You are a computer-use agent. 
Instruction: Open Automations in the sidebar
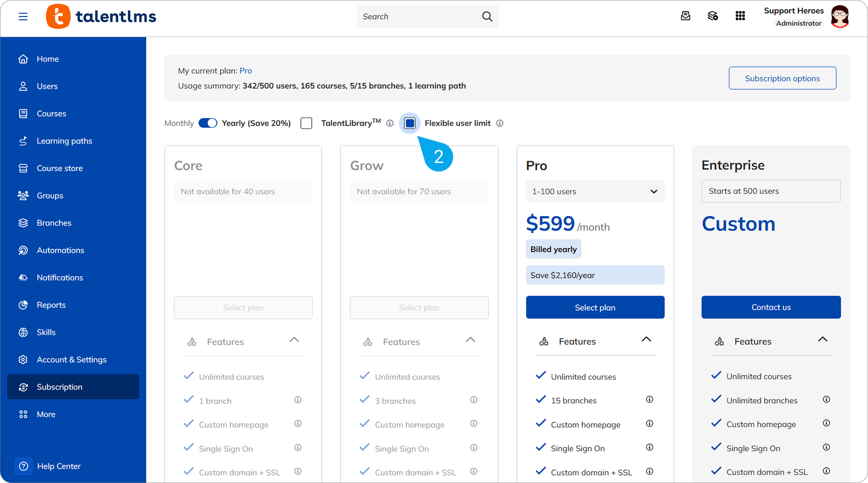pyautogui.click(x=73, y=250)
